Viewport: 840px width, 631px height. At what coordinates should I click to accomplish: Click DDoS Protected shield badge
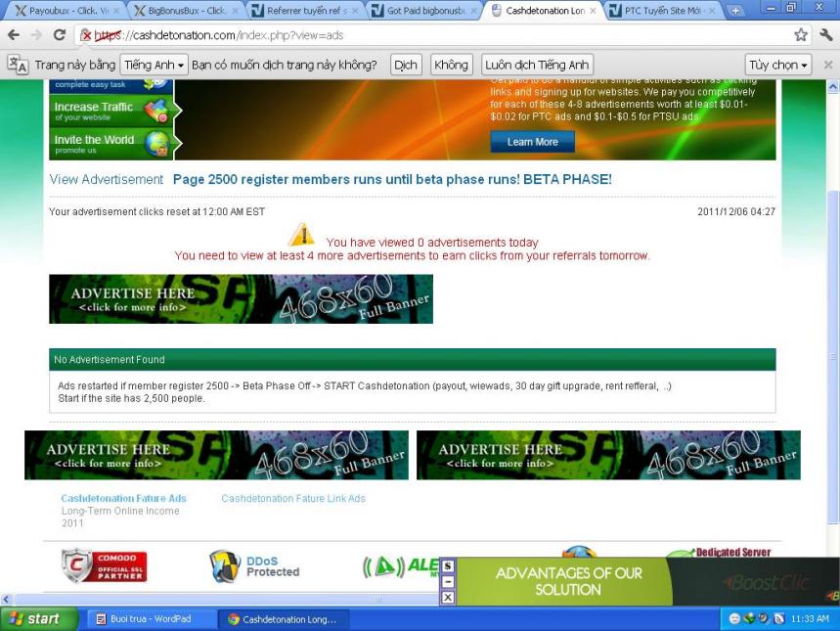pyautogui.click(x=255, y=566)
